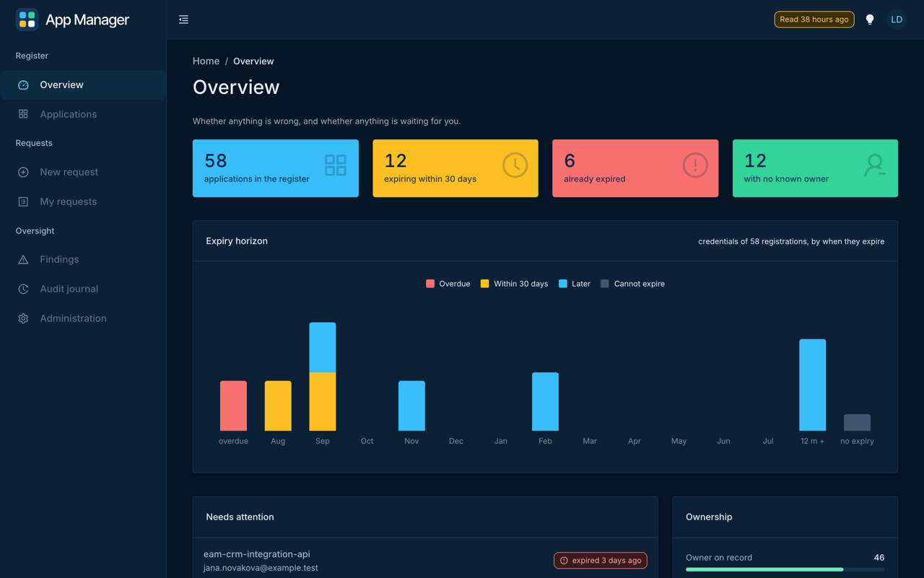Click the New request plus icon

[x=23, y=172]
